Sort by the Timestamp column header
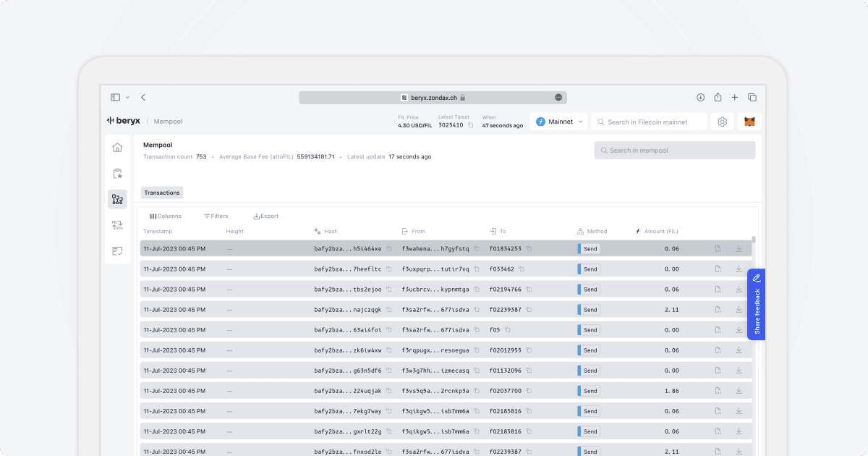This screenshot has height=456, width=868. point(158,231)
